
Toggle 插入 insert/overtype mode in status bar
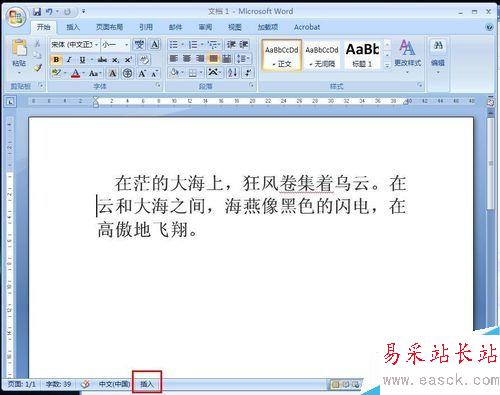coord(147,384)
